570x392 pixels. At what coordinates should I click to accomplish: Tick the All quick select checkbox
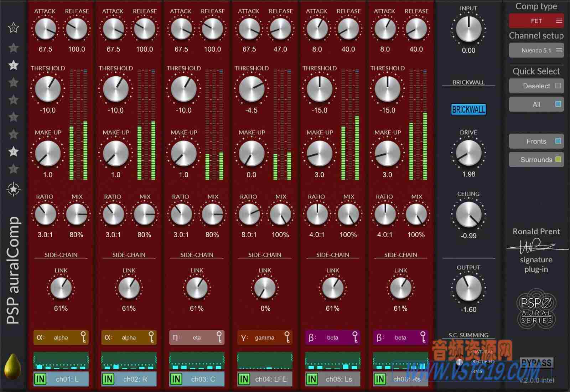click(x=558, y=104)
